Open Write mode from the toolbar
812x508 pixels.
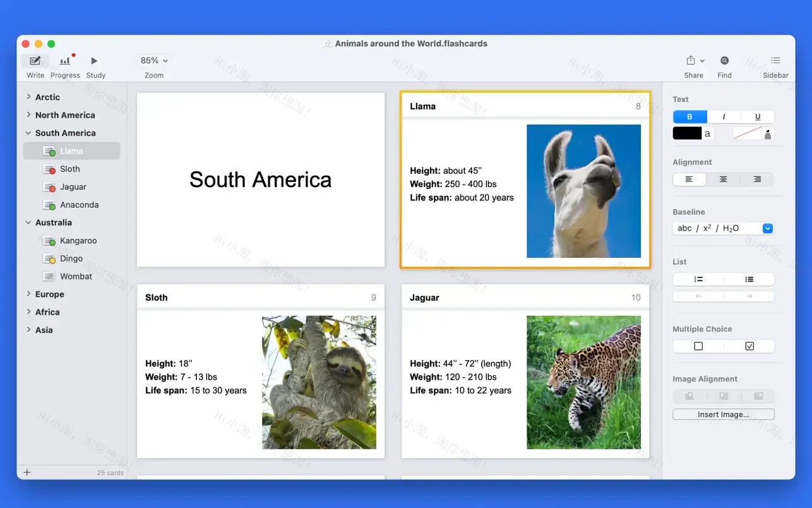point(35,61)
